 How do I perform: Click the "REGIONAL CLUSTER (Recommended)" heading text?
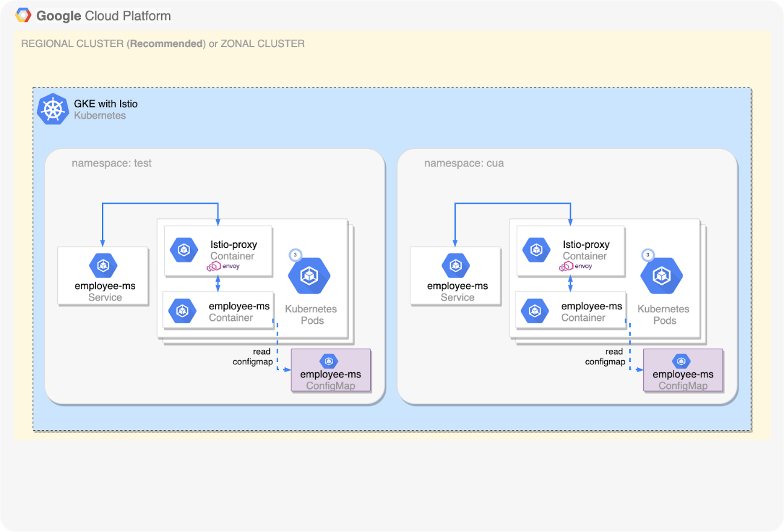pyautogui.click(x=112, y=44)
